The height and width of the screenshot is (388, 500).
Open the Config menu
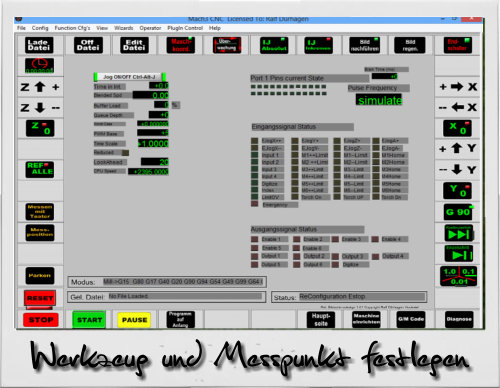[40, 28]
